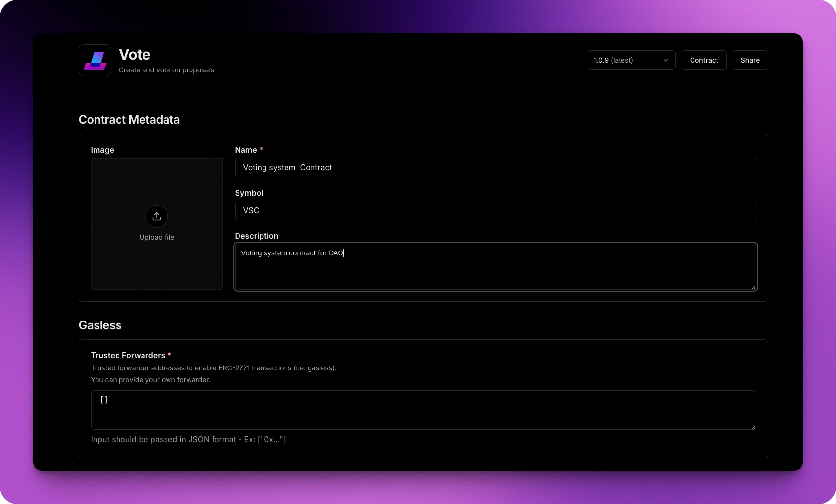836x504 pixels.
Task: Select a different contract version from the dropdown
Action: (631, 60)
